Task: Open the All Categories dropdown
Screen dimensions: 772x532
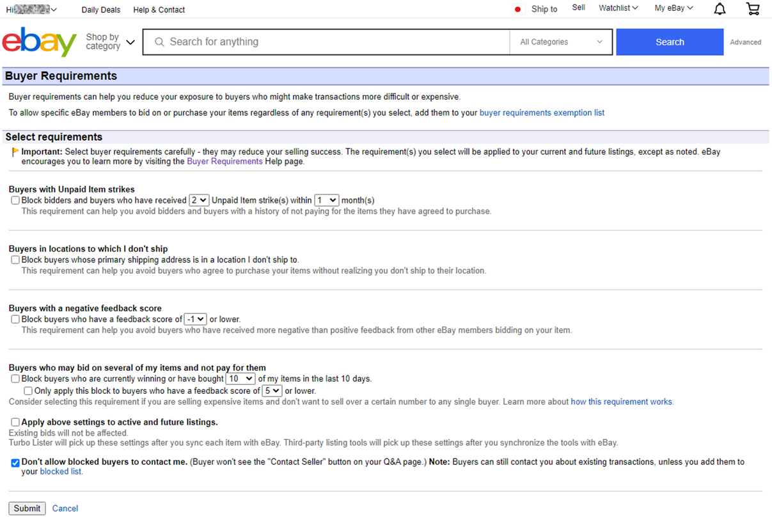Action: point(561,42)
